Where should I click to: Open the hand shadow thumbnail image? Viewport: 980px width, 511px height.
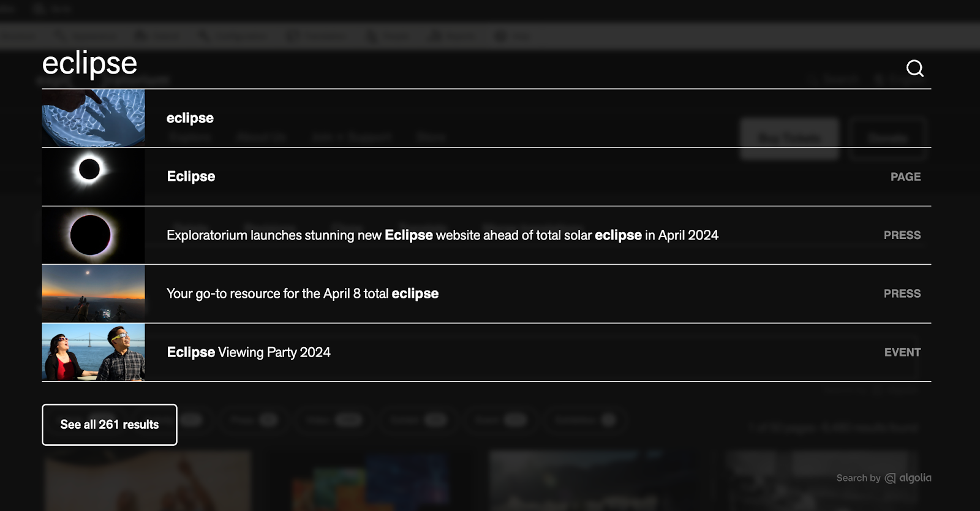[x=94, y=118]
